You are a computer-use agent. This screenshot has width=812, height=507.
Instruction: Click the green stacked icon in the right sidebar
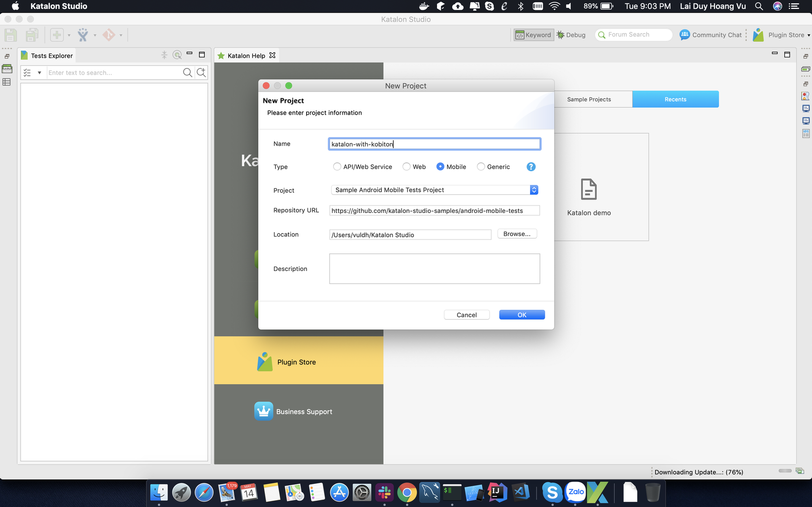pyautogui.click(x=806, y=69)
